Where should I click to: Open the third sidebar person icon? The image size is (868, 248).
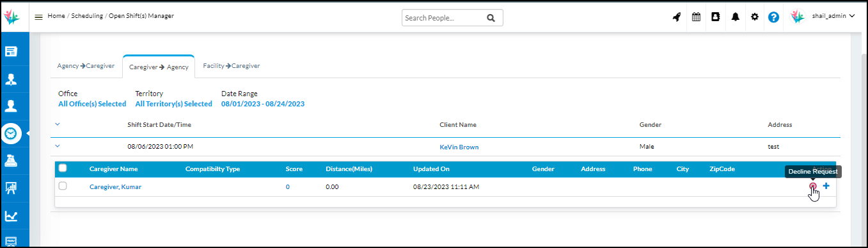11,106
